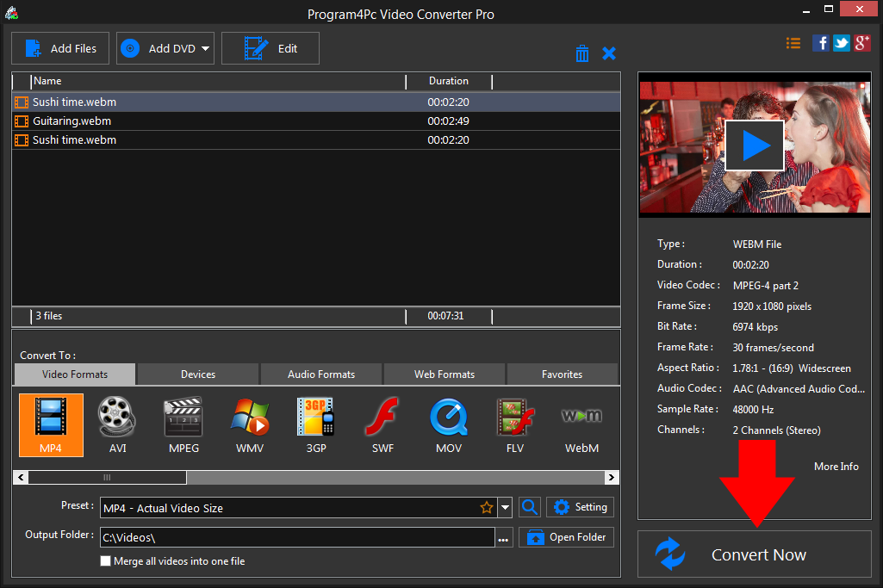Enable merging all videos into one file

click(105, 560)
